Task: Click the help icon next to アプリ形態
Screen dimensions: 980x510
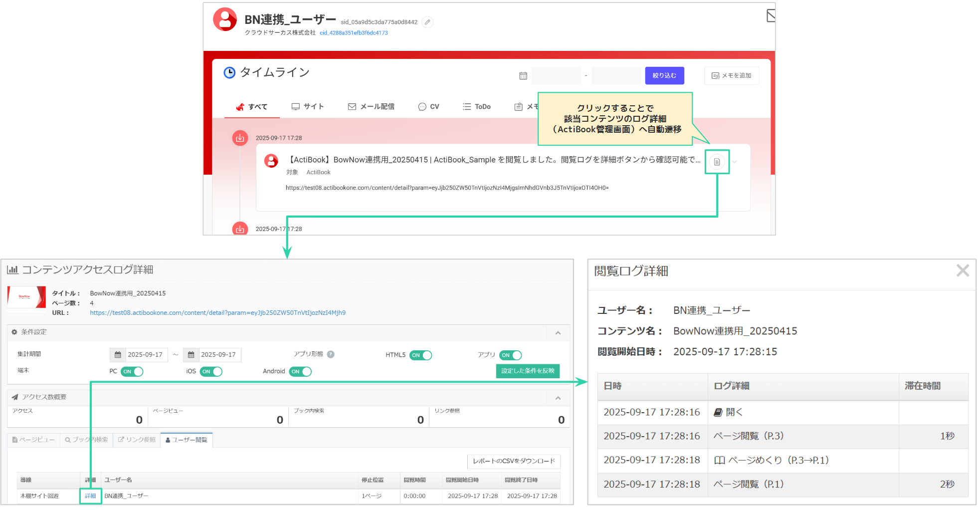Action: [x=331, y=354]
